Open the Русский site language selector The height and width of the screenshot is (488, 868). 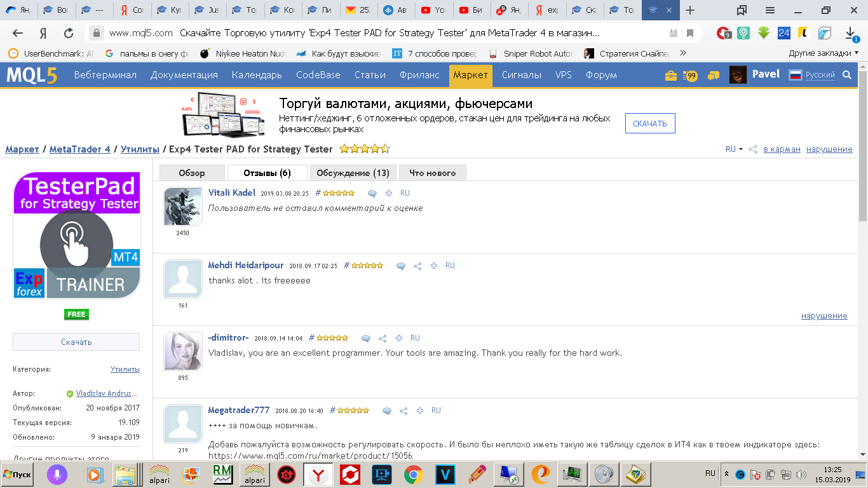tap(812, 75)
